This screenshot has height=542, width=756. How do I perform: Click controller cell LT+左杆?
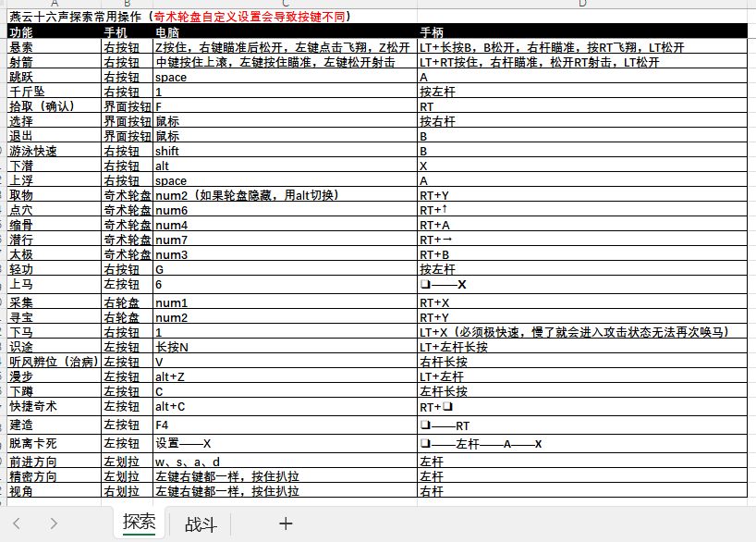coord(582,376)
